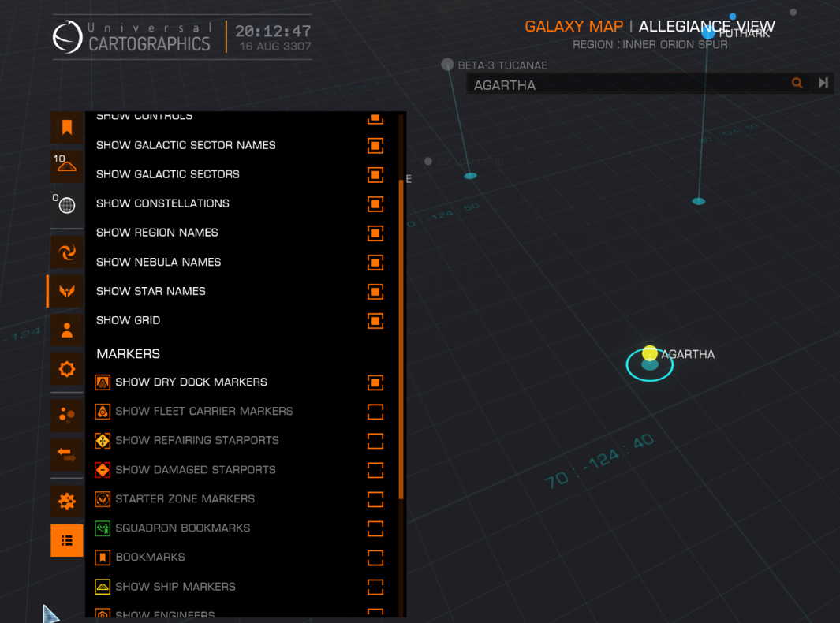The width and height of the screenshot is (840, 623).
Task: Click the Show Constellations label
Action: [x=162, y=203]
